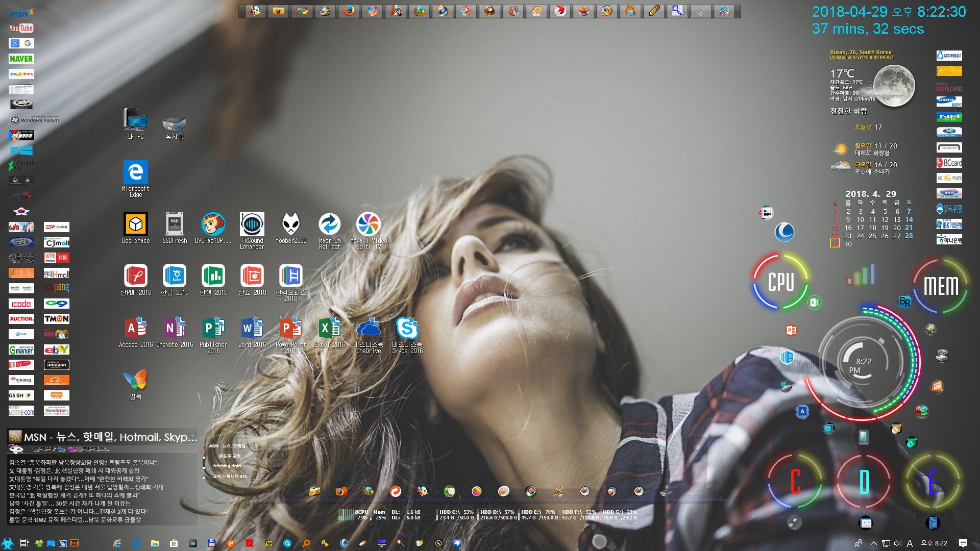The image size is (980, 551).
Task: Open the 내 PC desktop icon
Action: pyautogui.click(x=135, y=123)
